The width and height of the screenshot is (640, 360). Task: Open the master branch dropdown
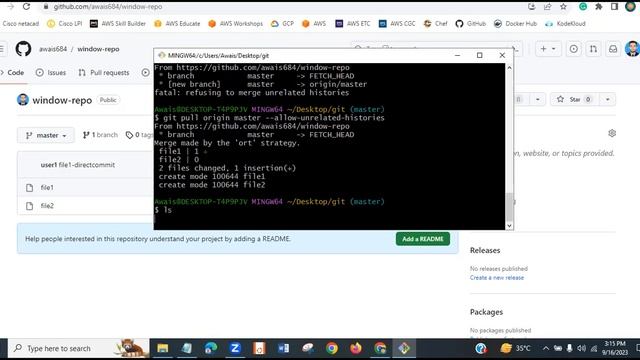[46, 135]
